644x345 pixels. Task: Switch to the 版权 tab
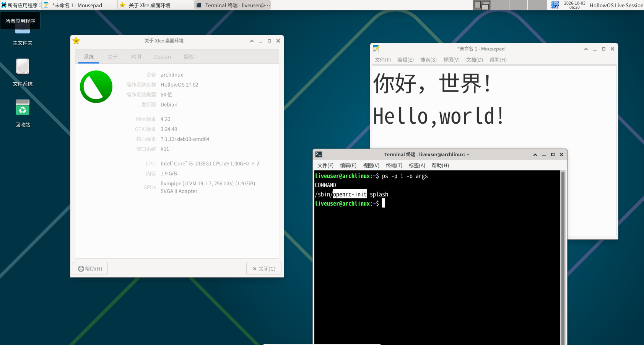(189, 57)
